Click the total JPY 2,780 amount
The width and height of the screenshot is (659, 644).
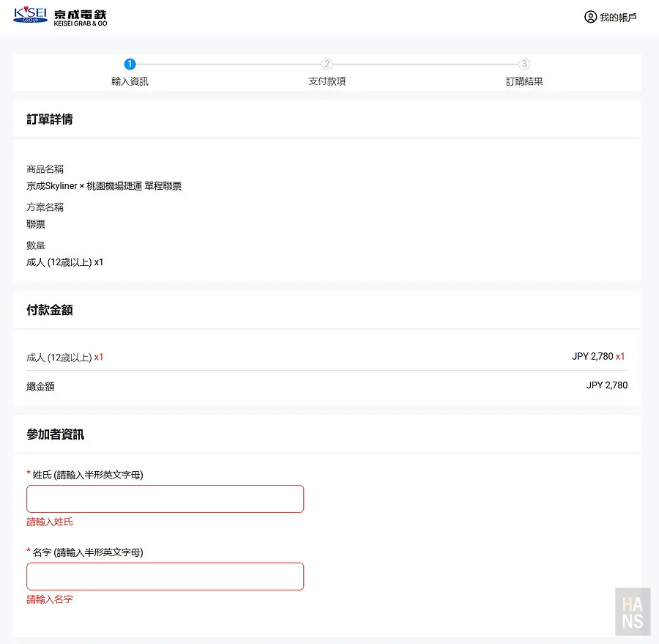(x=607, y=385)
